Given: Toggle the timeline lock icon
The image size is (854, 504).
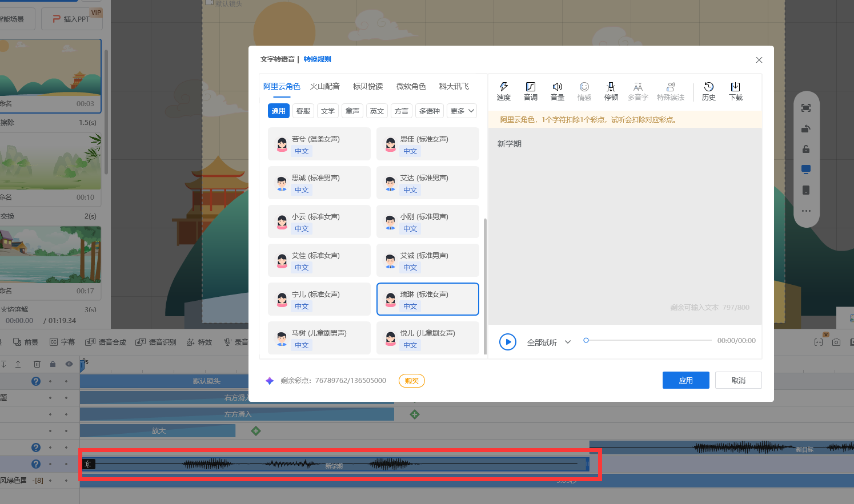Looking at the screenshot, I should click(x=53, y=364).
